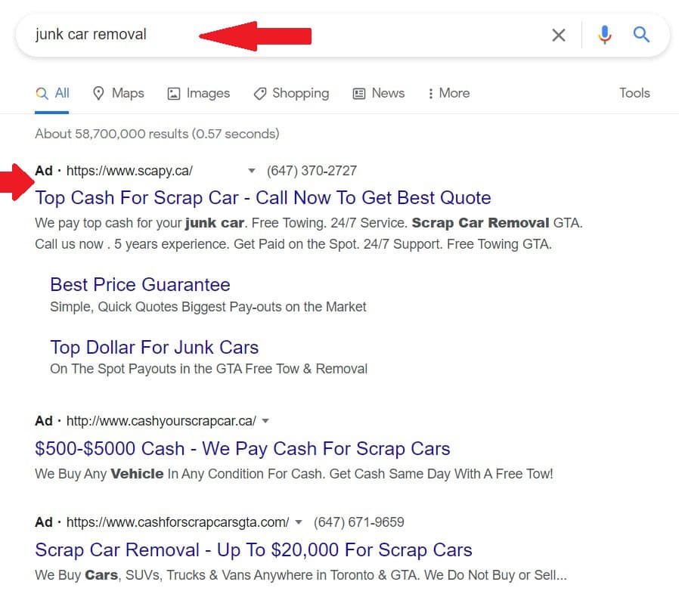The image size is (679, 616).
Task: Open the Top Cash For Scrap Car result
Action: pyautogui.click(x=262, y=197)
